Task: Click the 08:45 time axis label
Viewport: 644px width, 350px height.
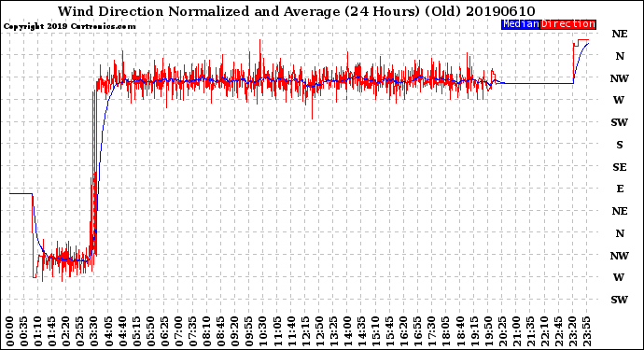Action: click(221, 331)
